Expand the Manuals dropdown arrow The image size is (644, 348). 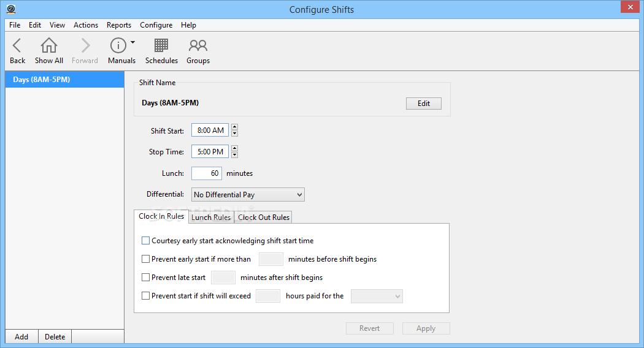(133, 43)
